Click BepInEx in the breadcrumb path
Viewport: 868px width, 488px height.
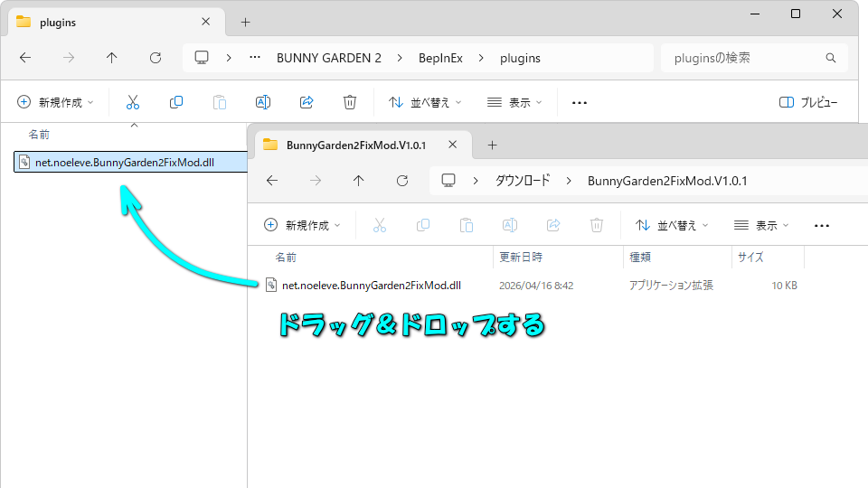click(x=440, y=58)
